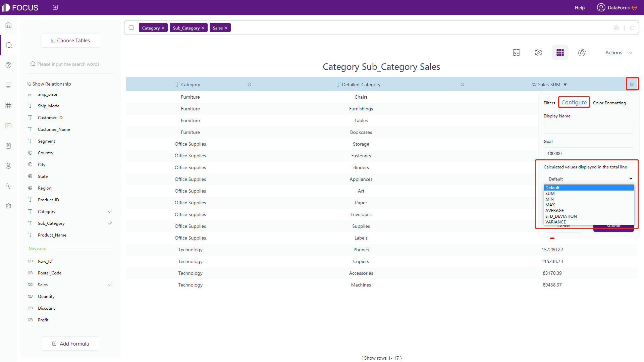The image size is (644, 362).
Task: Expand the Actions dropdown menu
Action: tap(619, 53)
